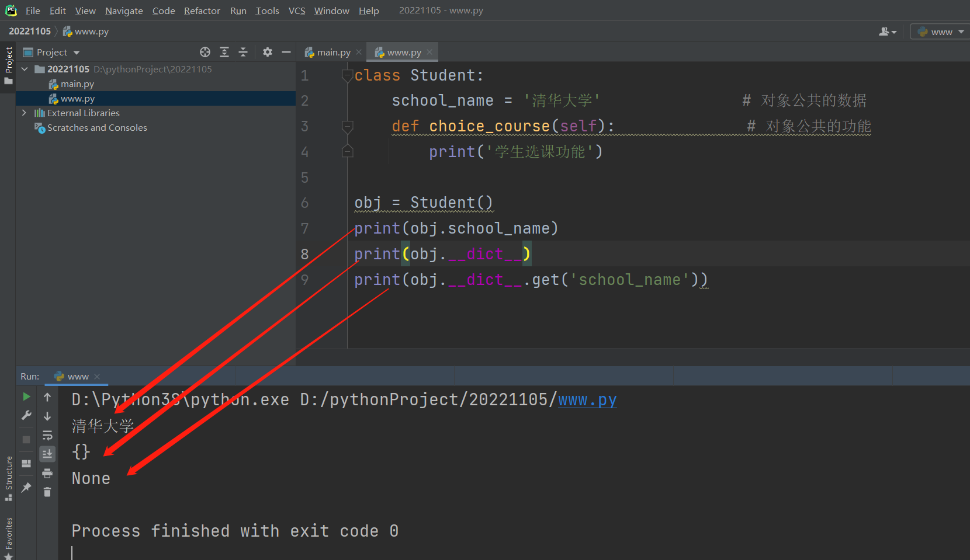Viewport: 970px width, 560px height.
Task: Expand all in Project panel
Action: pos(224,53)
